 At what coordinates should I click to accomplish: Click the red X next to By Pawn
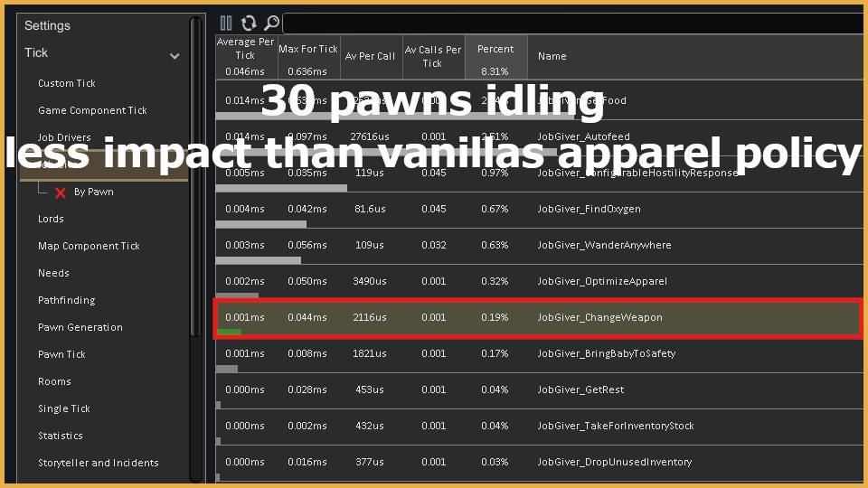(61, 192)
